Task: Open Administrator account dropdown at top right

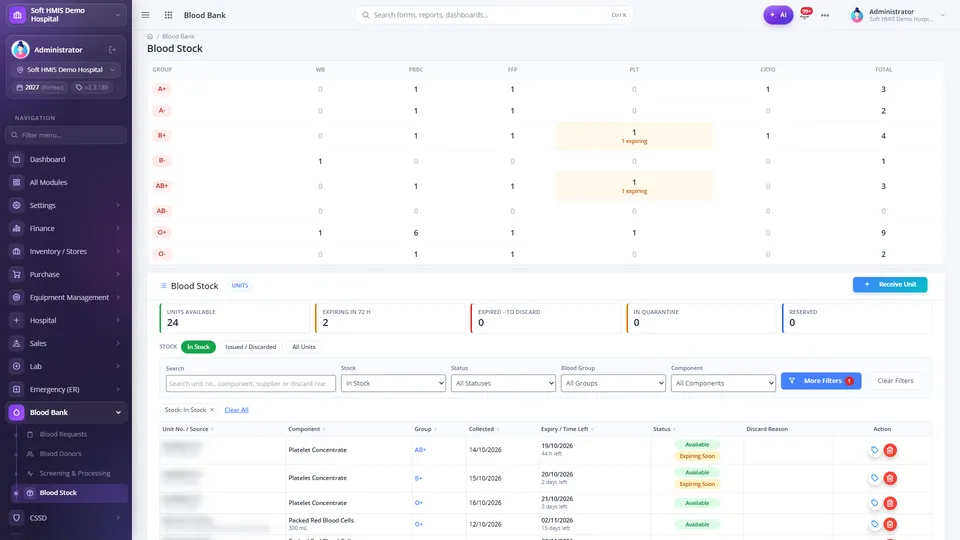Action: click(x=898, y=15)
